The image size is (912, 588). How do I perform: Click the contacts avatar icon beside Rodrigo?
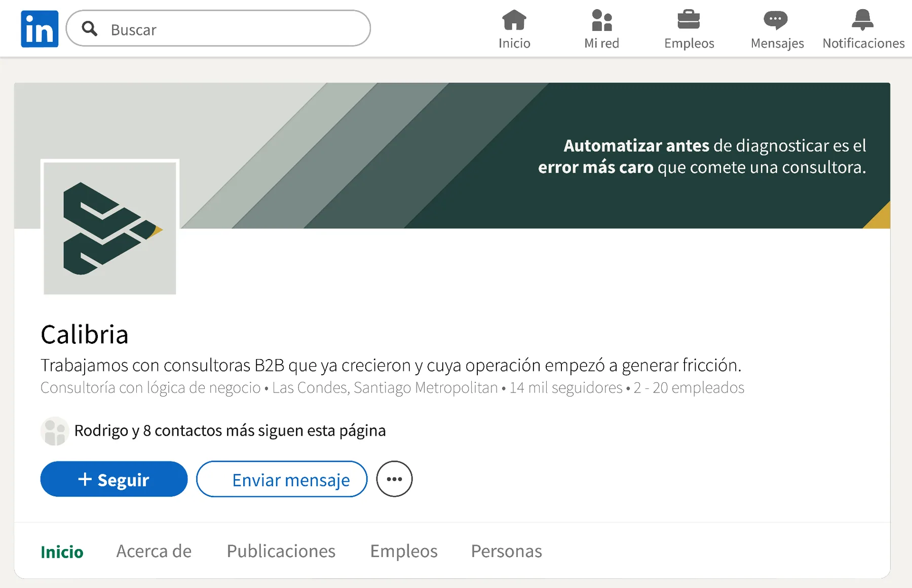[x=55, y=432]
